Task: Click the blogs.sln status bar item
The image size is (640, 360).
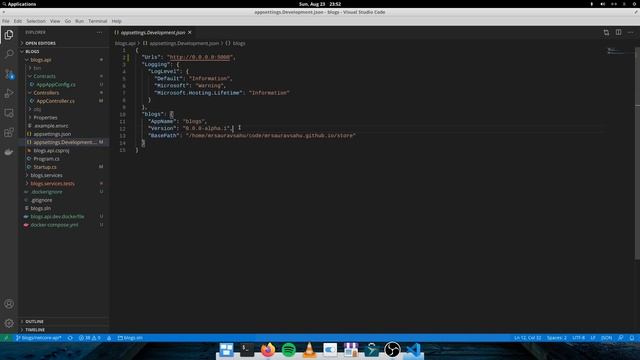Action: [130, 338]
